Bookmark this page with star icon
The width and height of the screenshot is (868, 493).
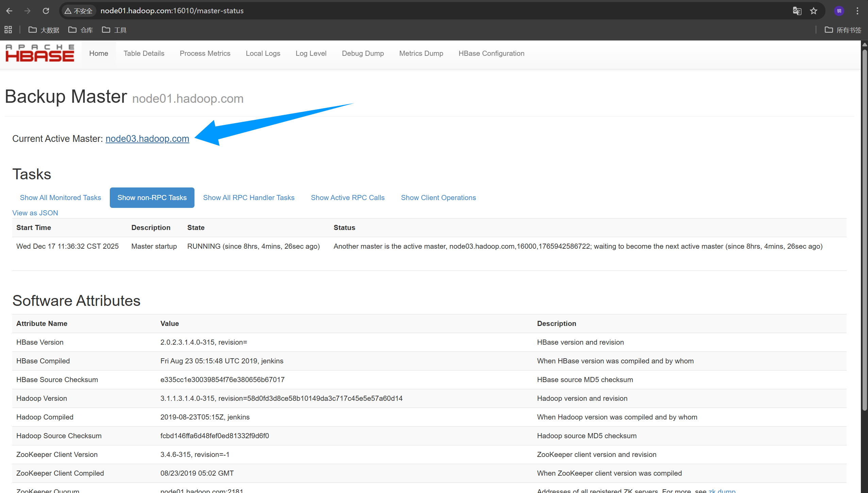click(x=814, y=11)
